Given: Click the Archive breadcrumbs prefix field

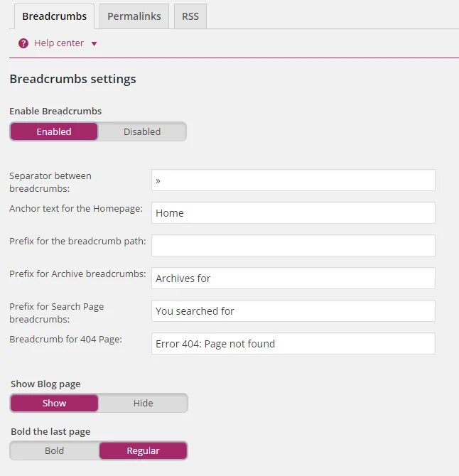Looking at the screenshot, I should point(293,278).
